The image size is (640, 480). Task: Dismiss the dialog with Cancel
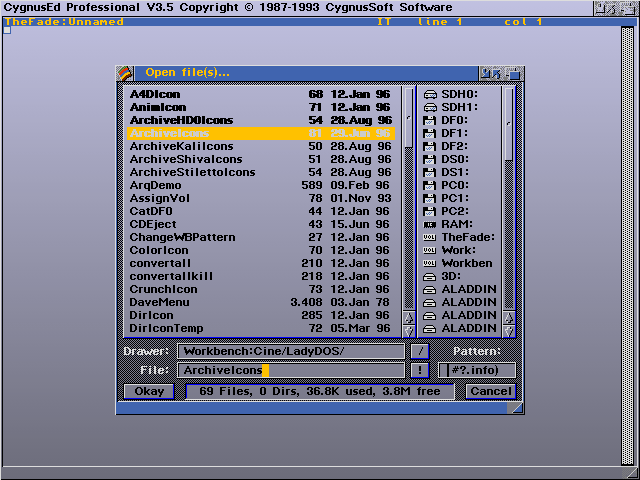tap(491, 391)
